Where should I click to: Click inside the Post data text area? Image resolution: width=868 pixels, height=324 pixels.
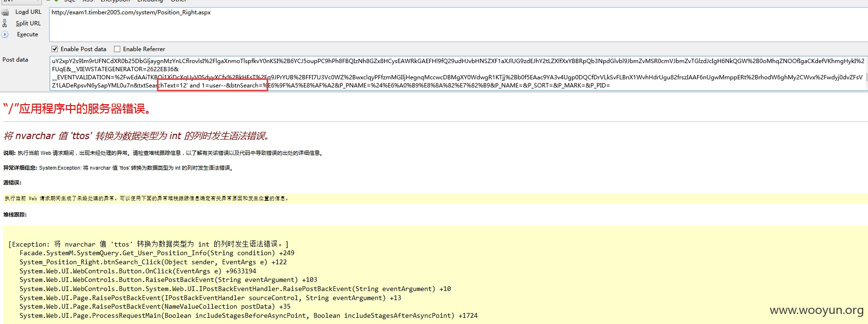[x=458, y=73]
